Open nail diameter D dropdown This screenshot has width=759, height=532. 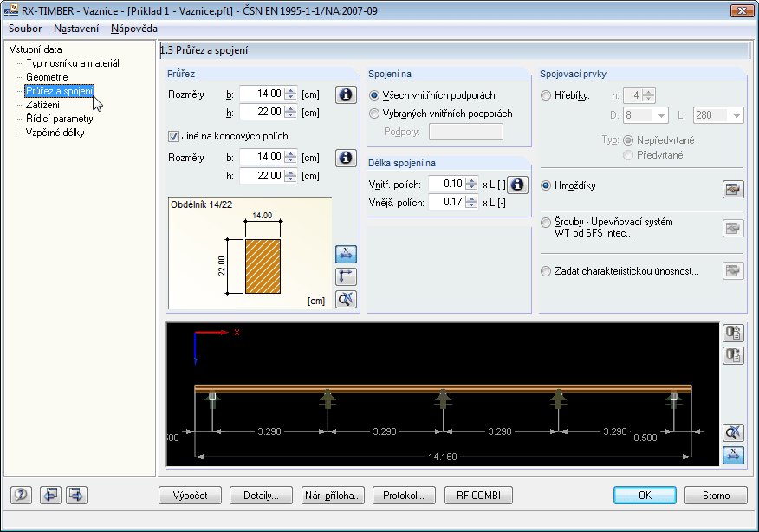(x=661, y=116)
